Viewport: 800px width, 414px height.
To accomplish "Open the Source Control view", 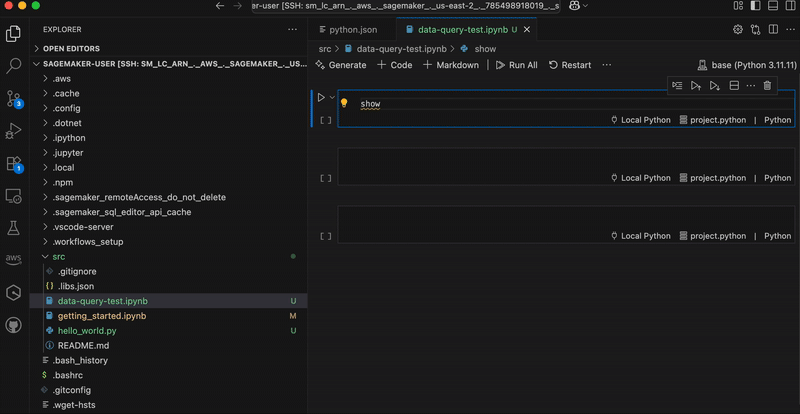I will (x=14, y=98).
